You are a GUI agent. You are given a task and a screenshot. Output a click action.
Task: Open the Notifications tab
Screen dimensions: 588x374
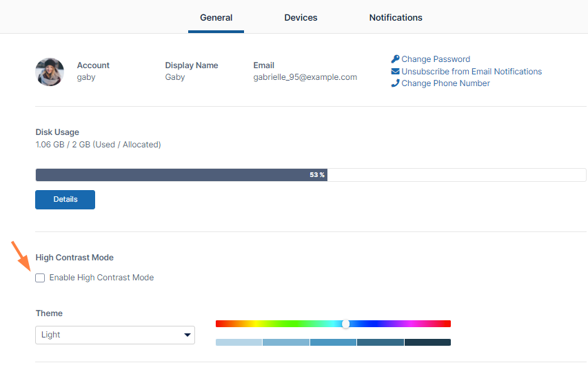[396, 18]
